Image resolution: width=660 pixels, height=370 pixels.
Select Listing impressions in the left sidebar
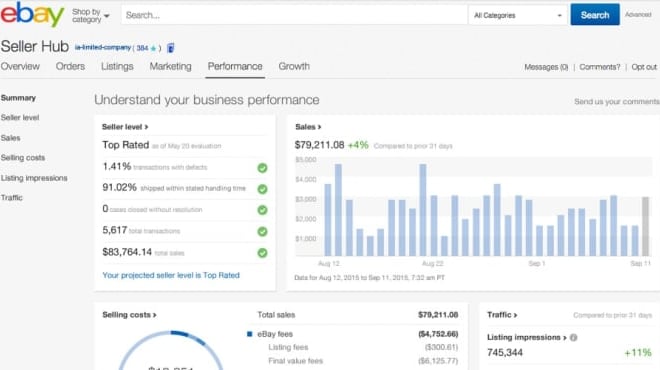click(x=34, y=178)
